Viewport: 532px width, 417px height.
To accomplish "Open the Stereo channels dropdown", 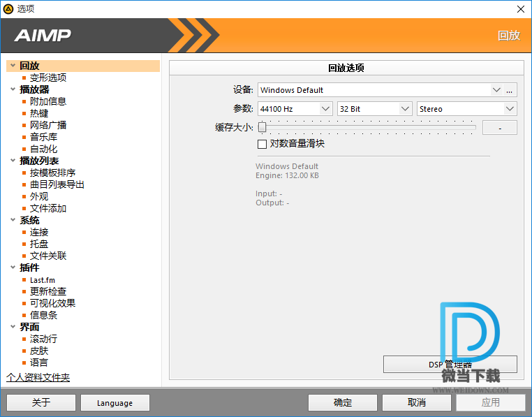I will [510, 109].
